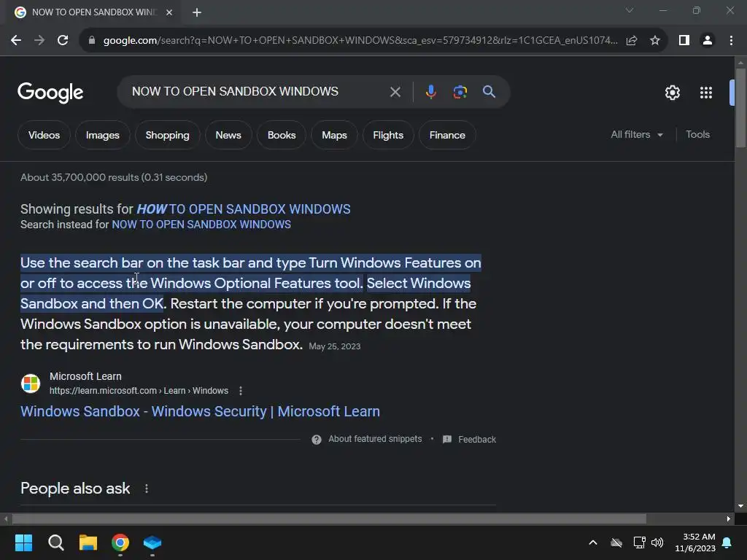Select the About 35,700,000 results text
This screenshot has width=747, height=560.
tap(114, 178)
